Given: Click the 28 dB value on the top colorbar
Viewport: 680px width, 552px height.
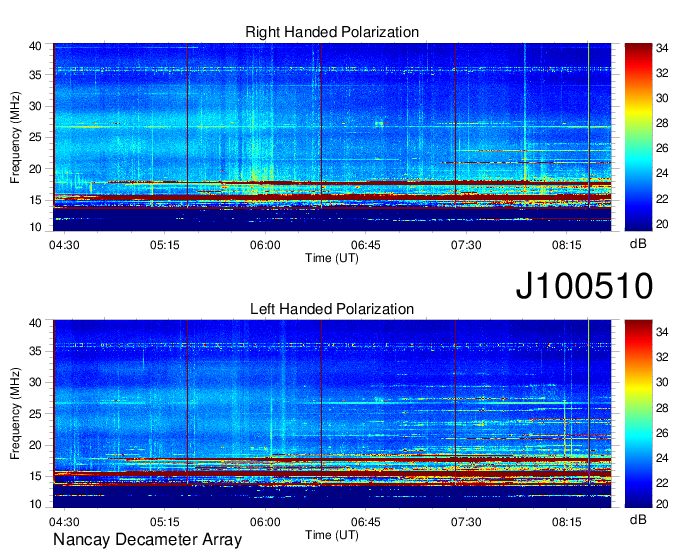Looking at the screenshot, I should 662,124.
